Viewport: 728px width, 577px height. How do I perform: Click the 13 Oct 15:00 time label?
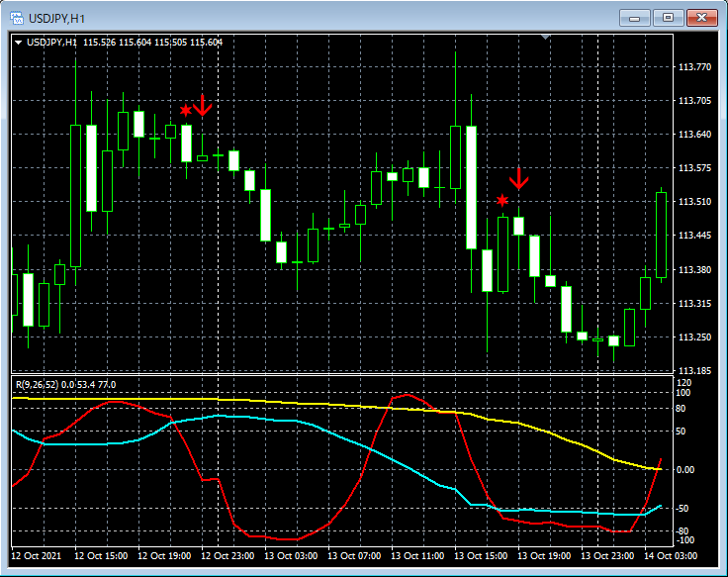[x=481, y=556]
